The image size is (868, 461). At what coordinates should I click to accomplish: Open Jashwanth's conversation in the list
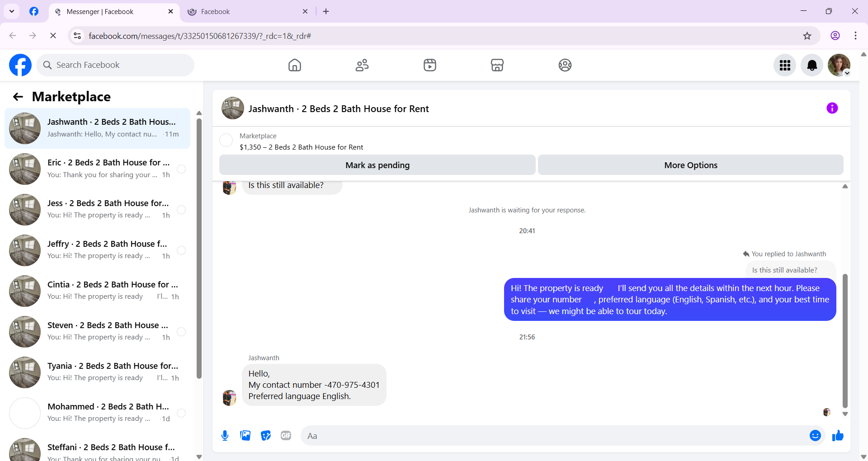[97, 128]
